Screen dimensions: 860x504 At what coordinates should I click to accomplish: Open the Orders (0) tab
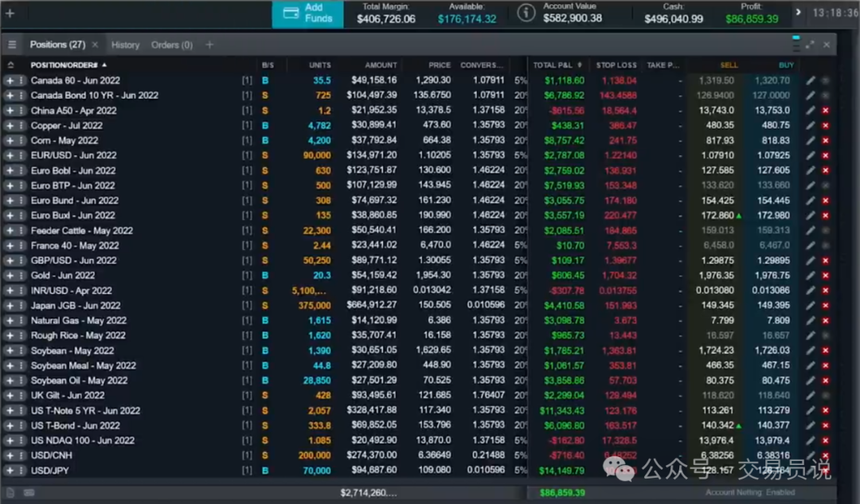click(172, 45)
